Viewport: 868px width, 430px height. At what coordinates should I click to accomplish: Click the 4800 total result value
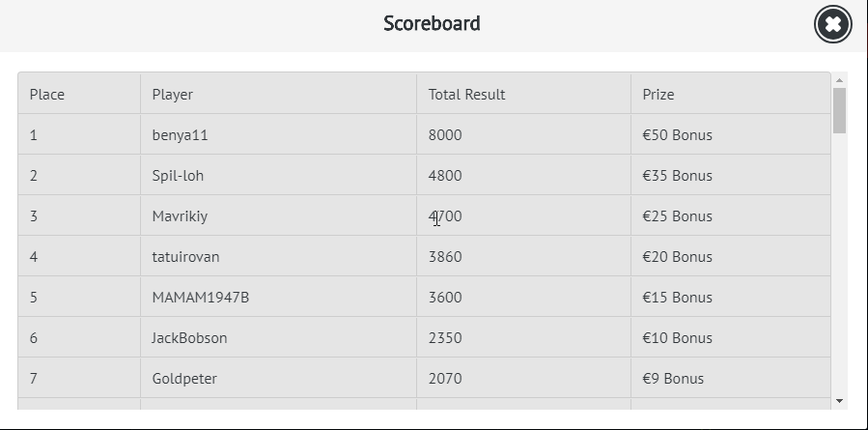(445, 176)
